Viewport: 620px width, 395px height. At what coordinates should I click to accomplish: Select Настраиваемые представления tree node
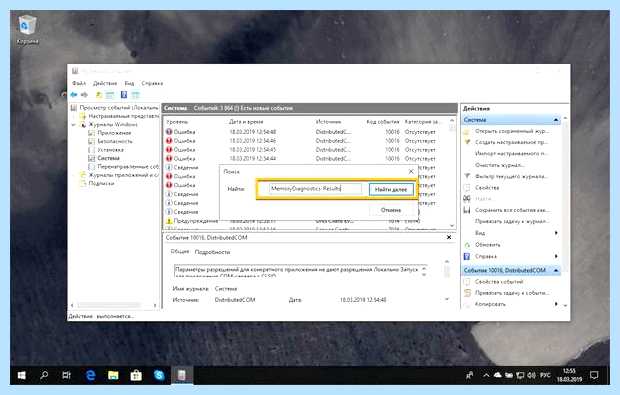pos(123,116)
